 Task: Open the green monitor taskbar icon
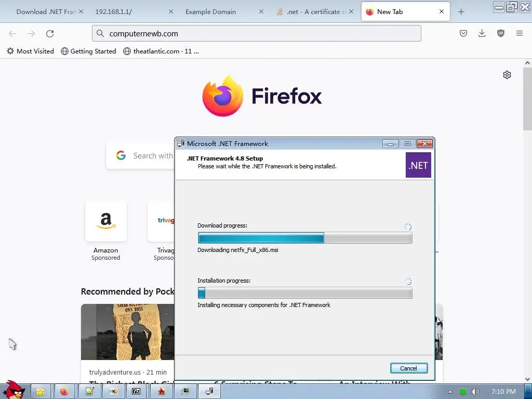click(185, 392)
